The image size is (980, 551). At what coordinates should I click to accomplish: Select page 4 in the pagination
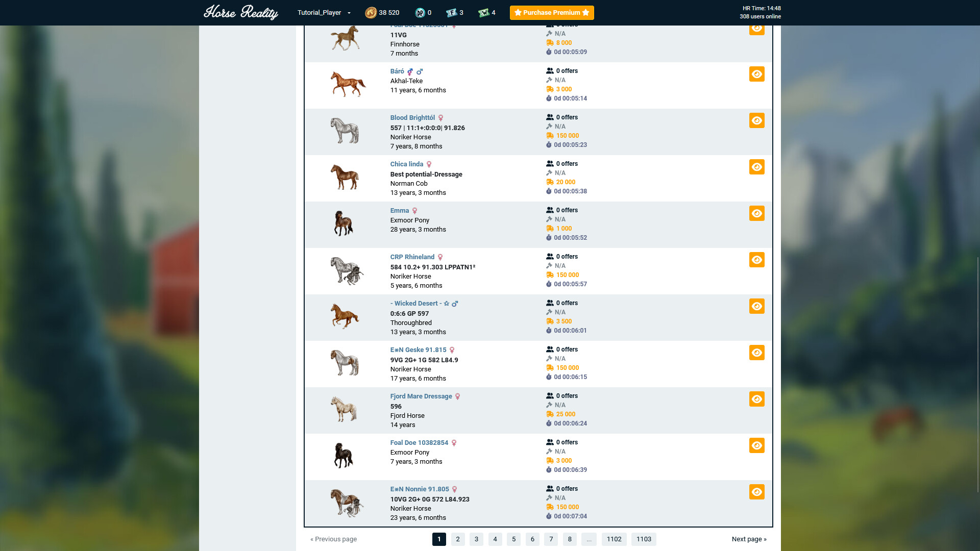pos(495,539)
